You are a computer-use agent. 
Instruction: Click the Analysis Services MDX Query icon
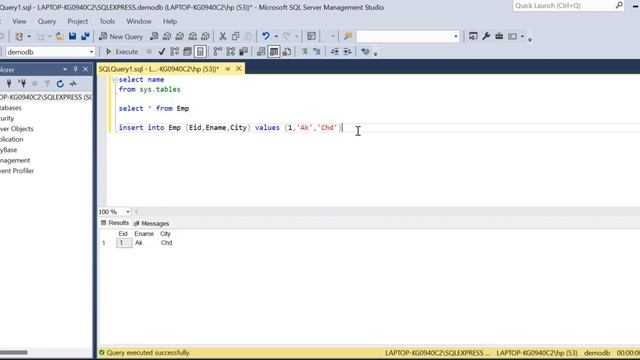[167, 36]
